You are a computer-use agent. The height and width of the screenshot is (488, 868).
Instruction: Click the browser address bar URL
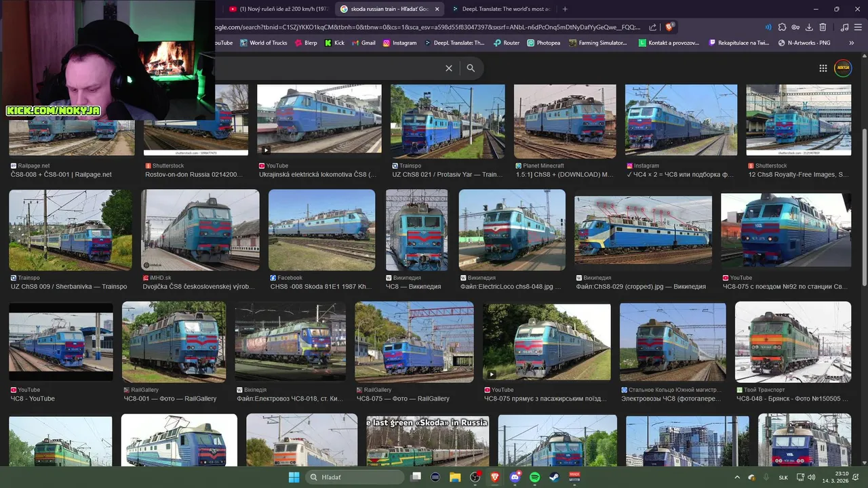point(427,27)
